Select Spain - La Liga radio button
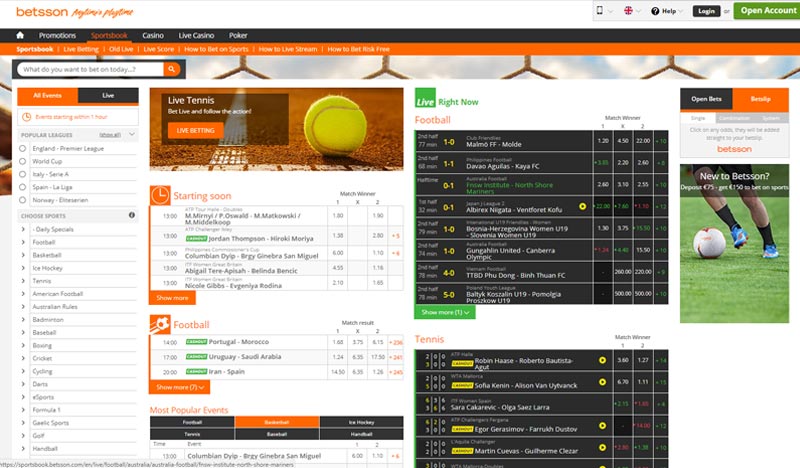Screen dimensions: 800x468 click(24, 186)
